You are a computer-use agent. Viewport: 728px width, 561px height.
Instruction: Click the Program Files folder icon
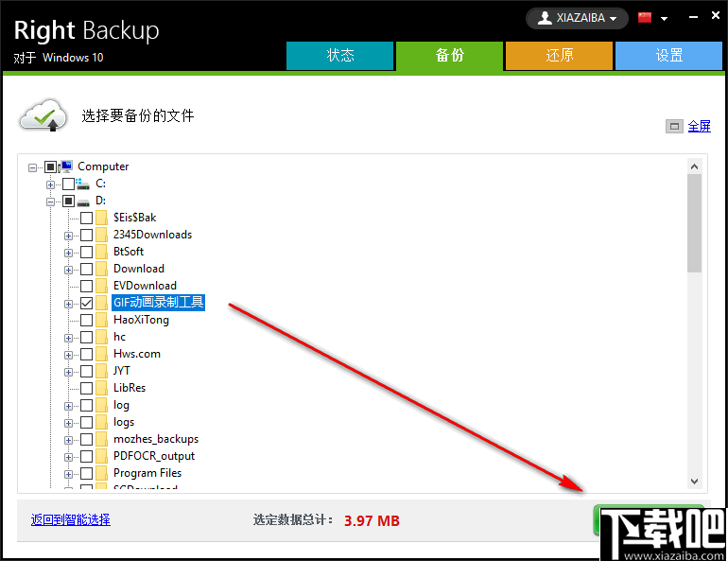[101, 473]
